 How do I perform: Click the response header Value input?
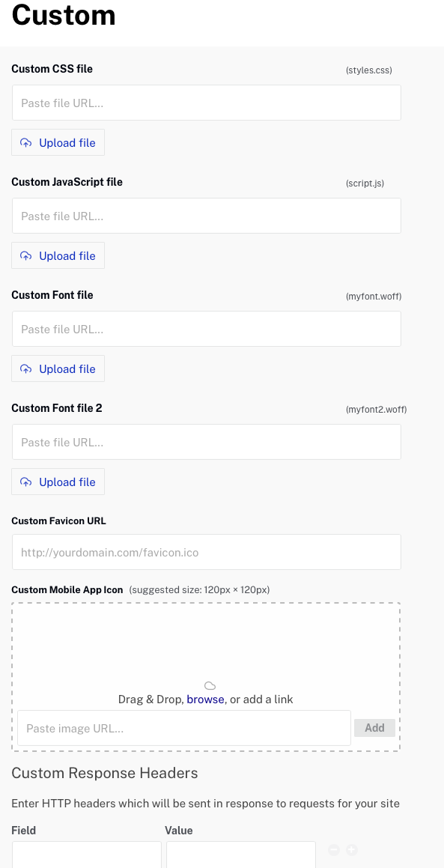(x=241, y=855)
